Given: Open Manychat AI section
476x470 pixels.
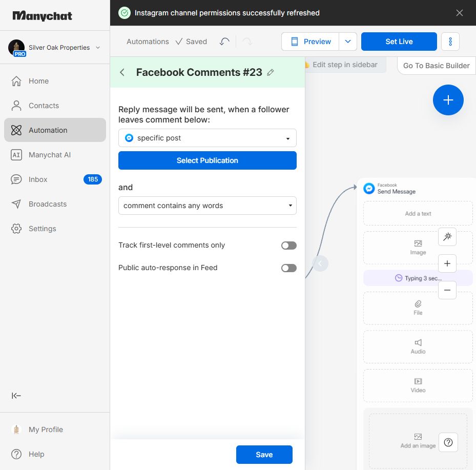Looking at the screenshot, I should [55, 155].
